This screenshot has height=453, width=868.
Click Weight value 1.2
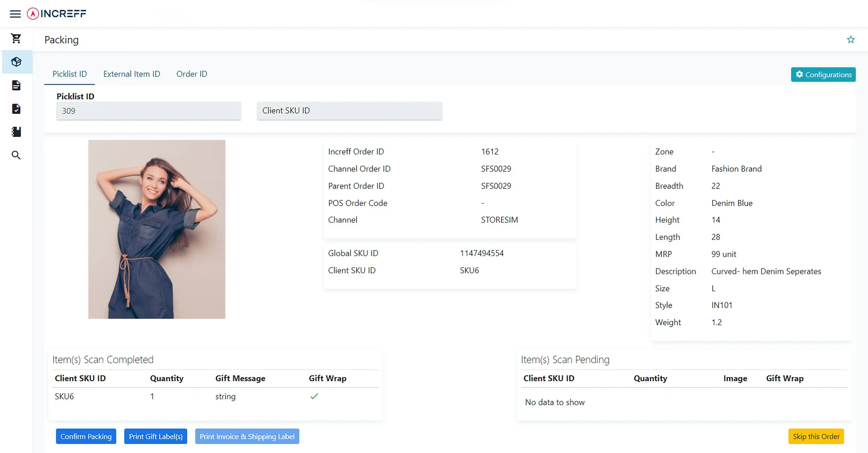click(716, 322)
